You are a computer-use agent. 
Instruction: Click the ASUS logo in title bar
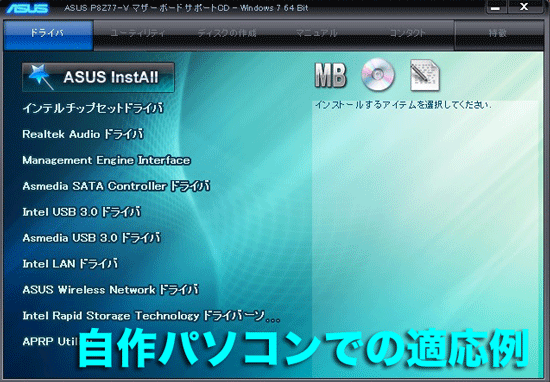click(x=28, y=8)
